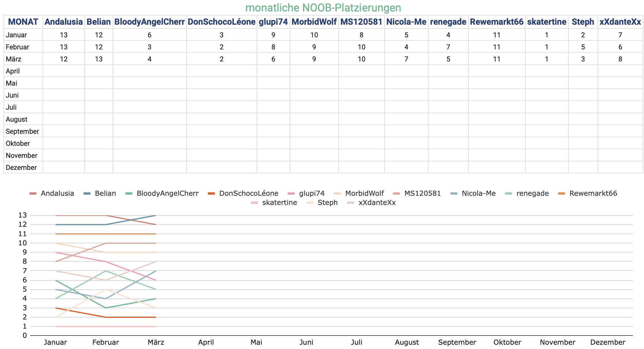Viewport: 644px width, 349px height.
Task: Click BloodyAngelCherr's Januar value 6
Action: (x=150, y=35)
